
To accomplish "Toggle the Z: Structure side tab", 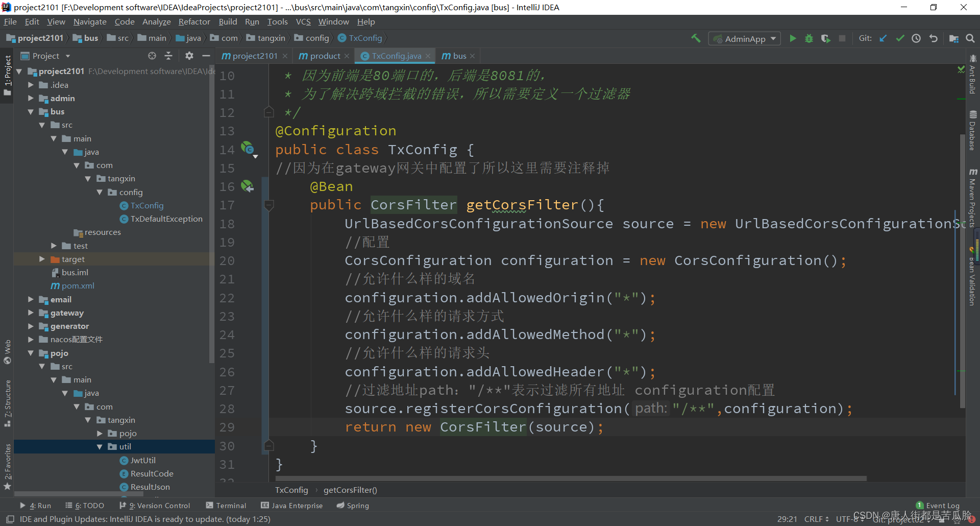I will pyautogui.click(x=7, y=403).
